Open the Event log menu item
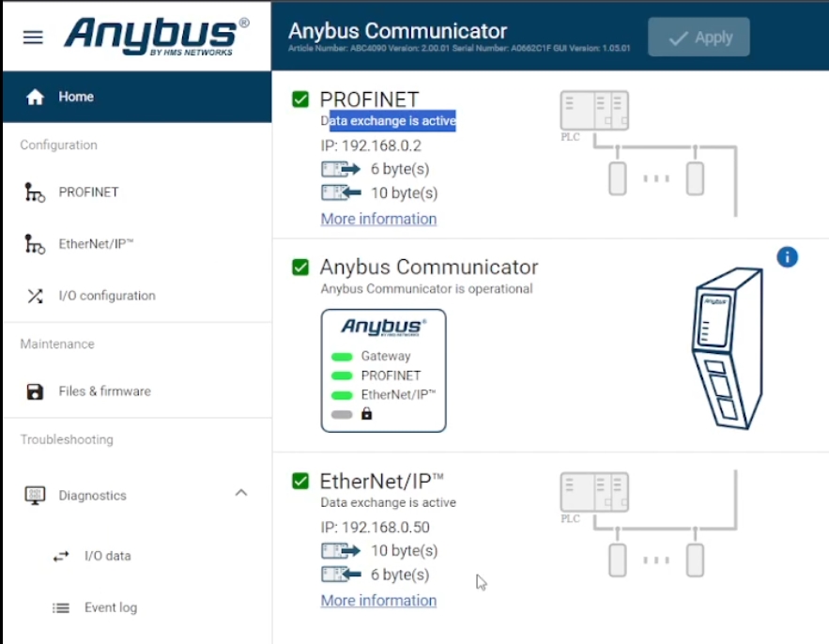This screenshot has height=644, width=829. (110, 607)
